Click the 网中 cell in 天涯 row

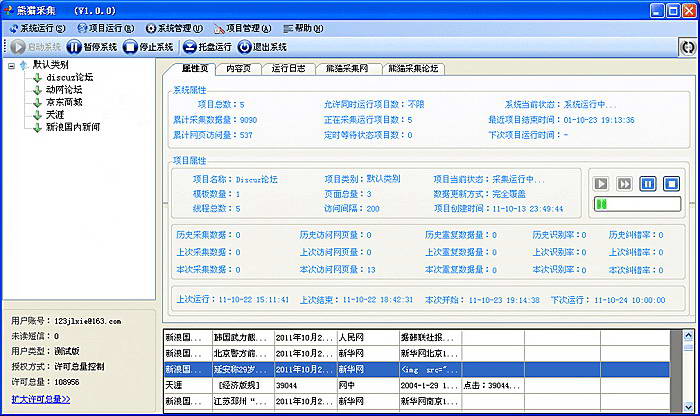point(368,385)
